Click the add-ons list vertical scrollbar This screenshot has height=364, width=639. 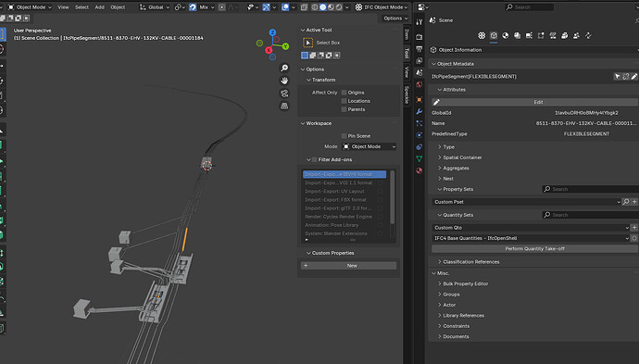(x=393, y=197)
